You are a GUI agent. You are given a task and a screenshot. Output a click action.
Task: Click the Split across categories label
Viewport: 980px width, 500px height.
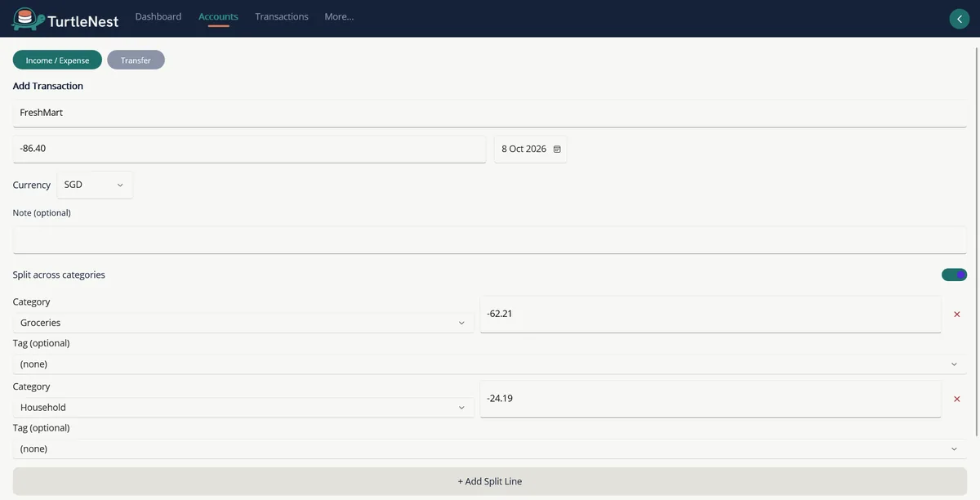[x=59, y=275]
